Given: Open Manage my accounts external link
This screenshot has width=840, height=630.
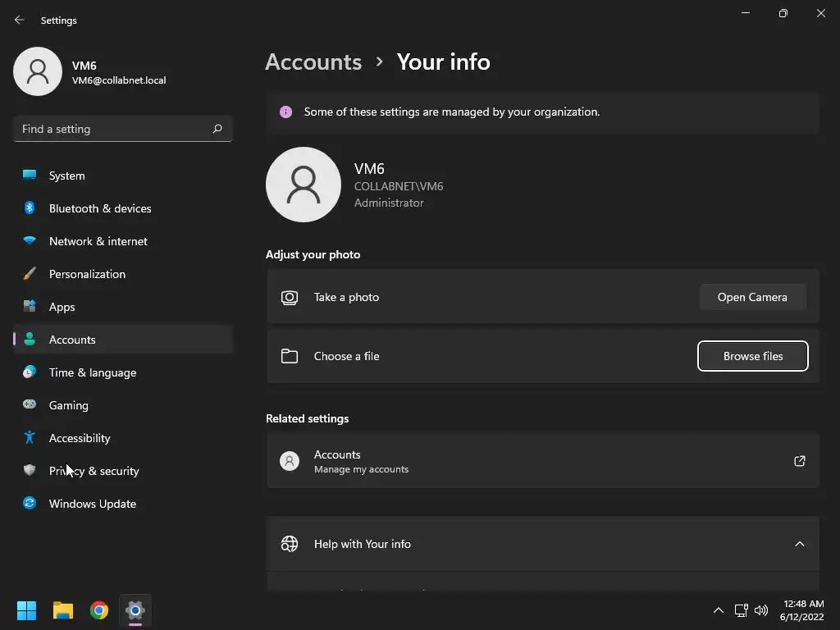Looking at the screenshot, I should pyautogui.click(x=799, y=461).
